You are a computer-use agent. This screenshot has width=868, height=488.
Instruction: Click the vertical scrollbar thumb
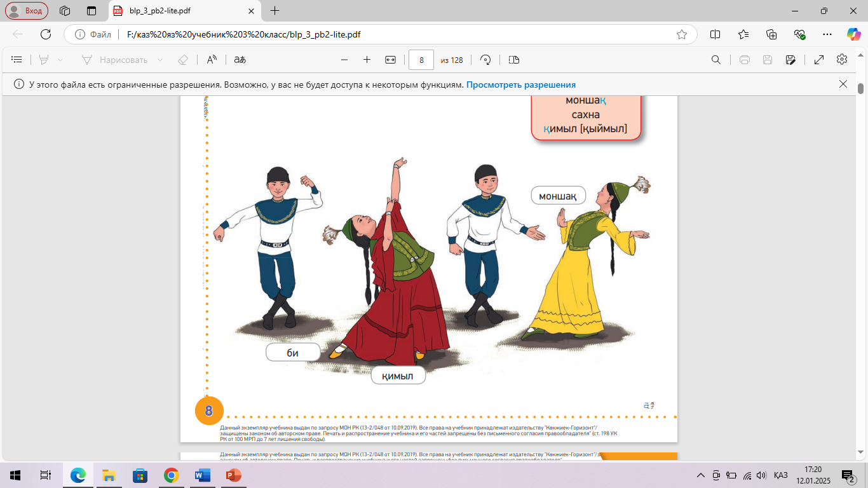tap(861, 89)
